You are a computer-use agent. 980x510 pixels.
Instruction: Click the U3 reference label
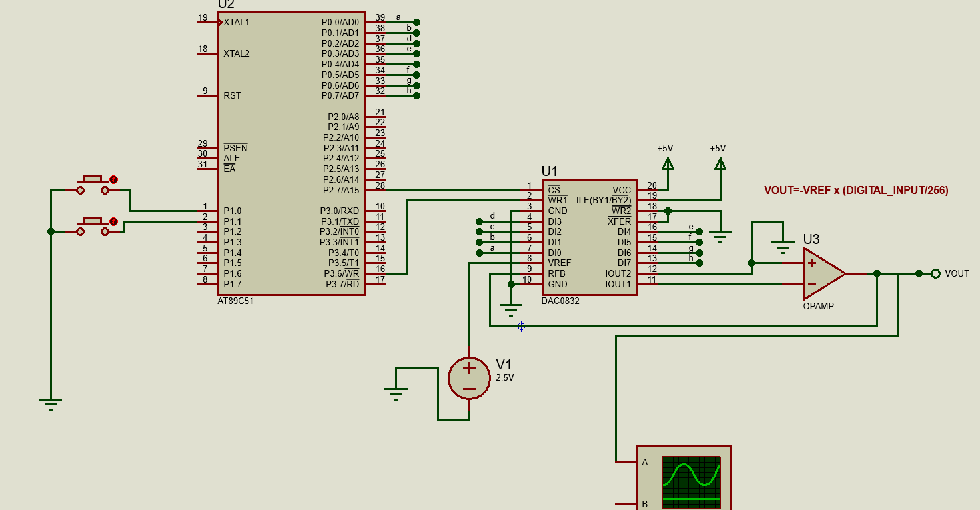click(x=811, y=239)
